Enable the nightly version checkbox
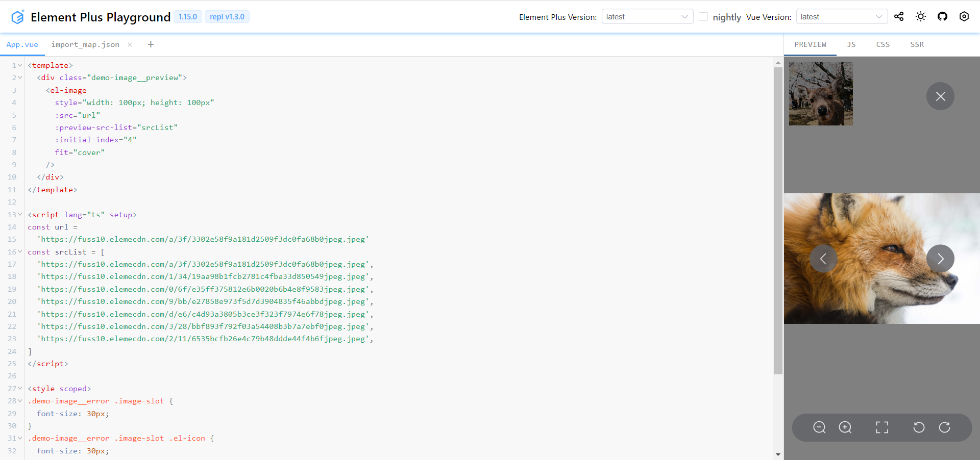980x460 pixels. (703, 17)
